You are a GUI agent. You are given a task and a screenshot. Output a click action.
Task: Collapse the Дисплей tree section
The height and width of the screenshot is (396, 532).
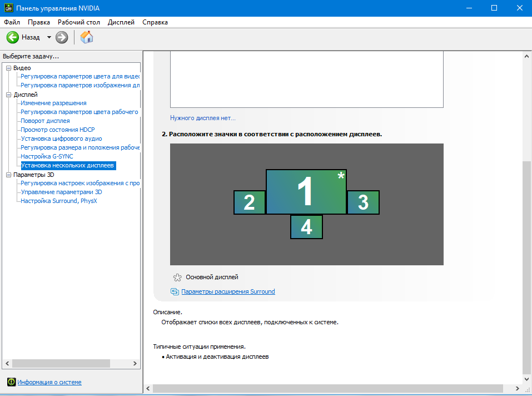click(9, 95)
